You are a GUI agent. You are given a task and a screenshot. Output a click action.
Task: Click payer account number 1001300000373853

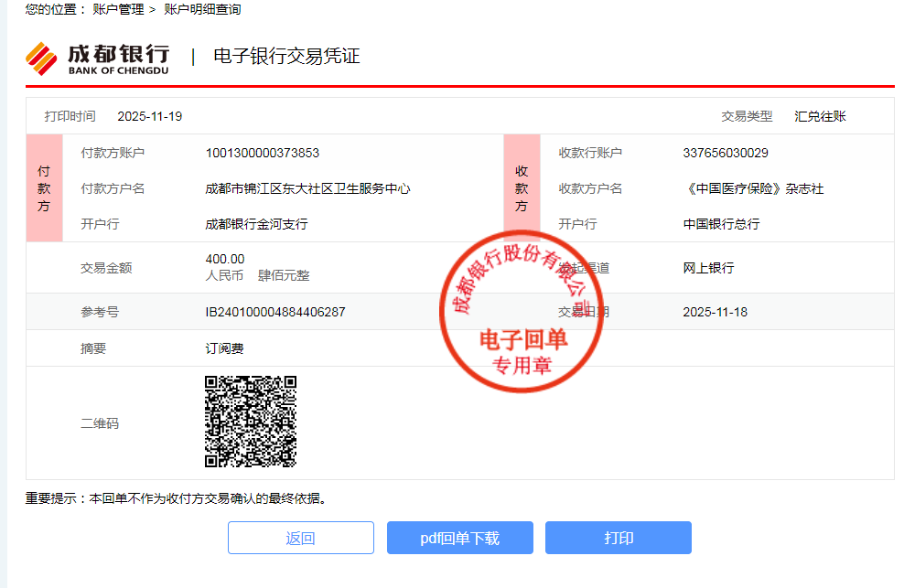point(262,153)
